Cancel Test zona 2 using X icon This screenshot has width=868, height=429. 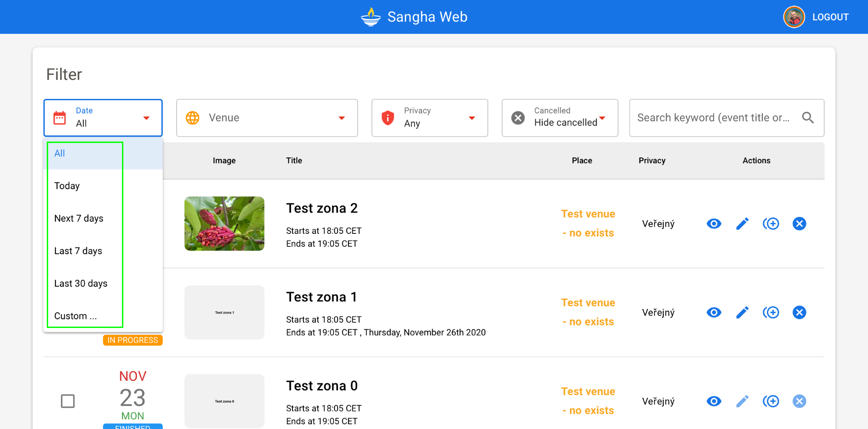pos(799,224)
